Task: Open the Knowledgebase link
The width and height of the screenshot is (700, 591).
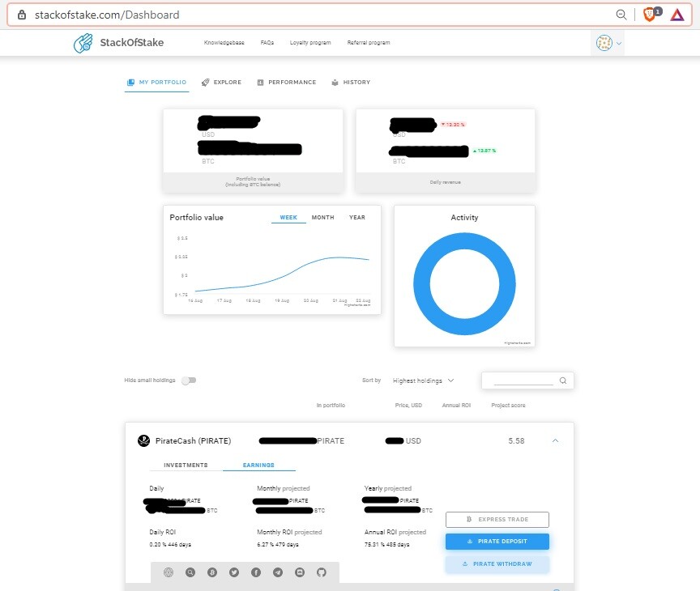Action: click(x=224, y=43)
